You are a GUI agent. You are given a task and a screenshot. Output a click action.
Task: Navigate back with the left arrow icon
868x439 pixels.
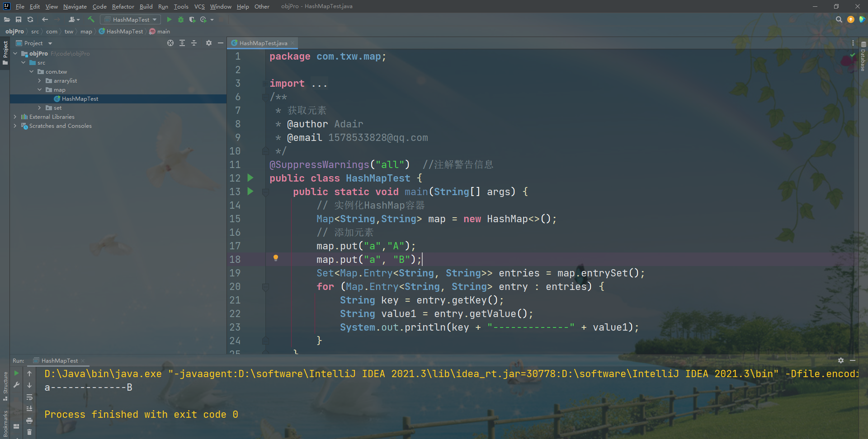(45, 19)
